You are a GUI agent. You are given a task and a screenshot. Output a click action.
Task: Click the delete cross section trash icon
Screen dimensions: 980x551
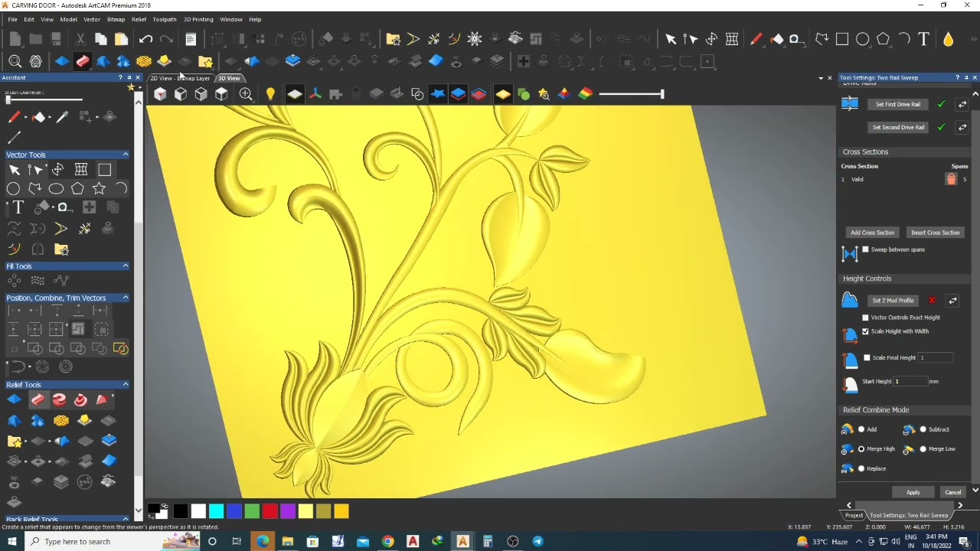point(951,179)
